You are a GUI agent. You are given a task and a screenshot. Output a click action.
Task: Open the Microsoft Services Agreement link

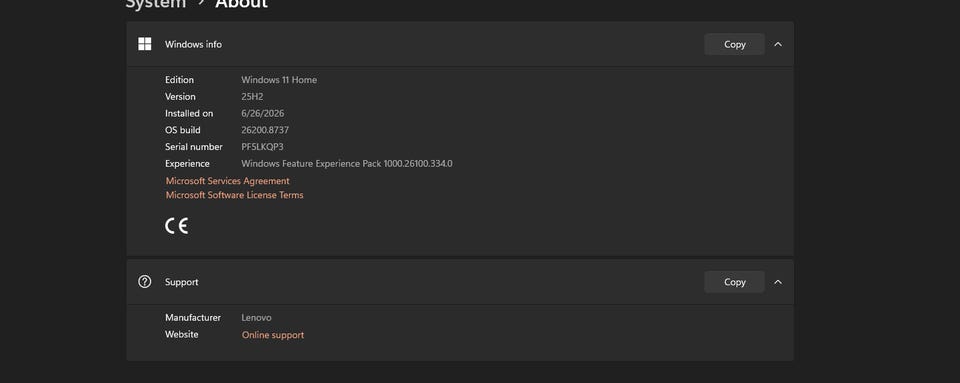(228, 181)
